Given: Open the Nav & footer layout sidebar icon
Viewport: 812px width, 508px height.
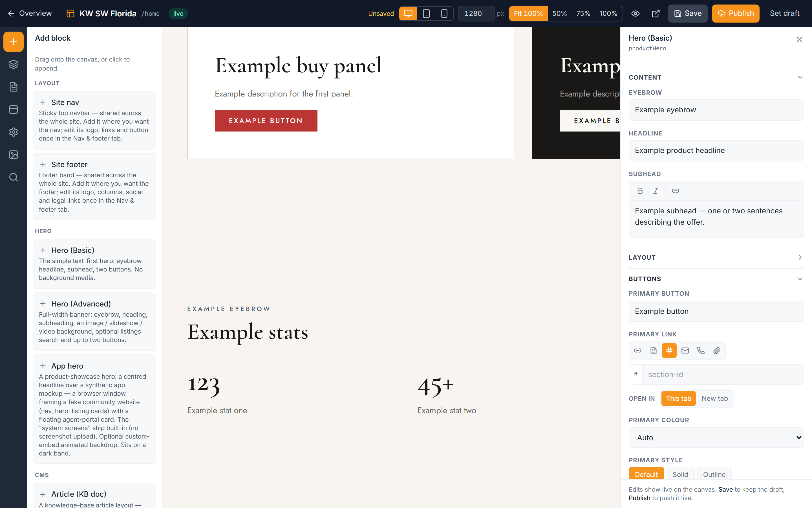Looking at the screenshot, I should 14,110.
